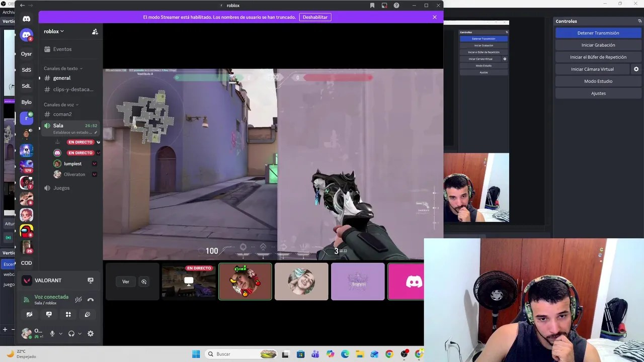Open the Windows Start menu
Image resolution: width=644 pixels, height=362 pixels.
[x=196, y=354]
